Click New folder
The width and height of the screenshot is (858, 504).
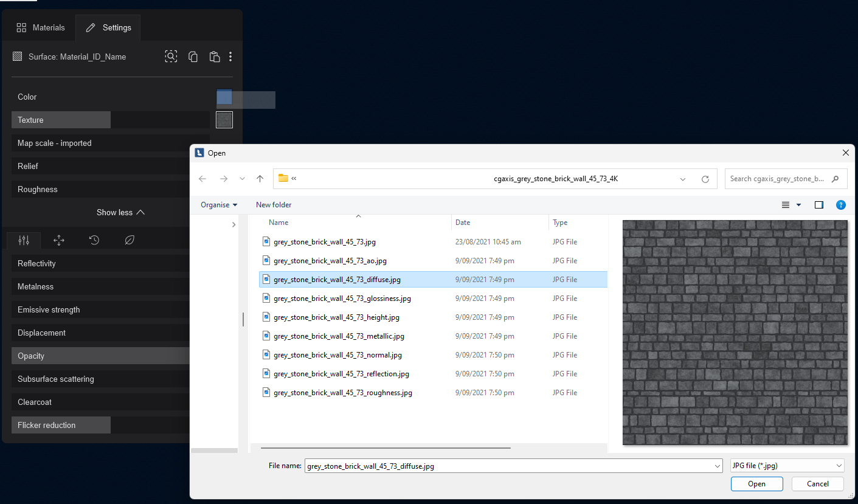[274, 205]
